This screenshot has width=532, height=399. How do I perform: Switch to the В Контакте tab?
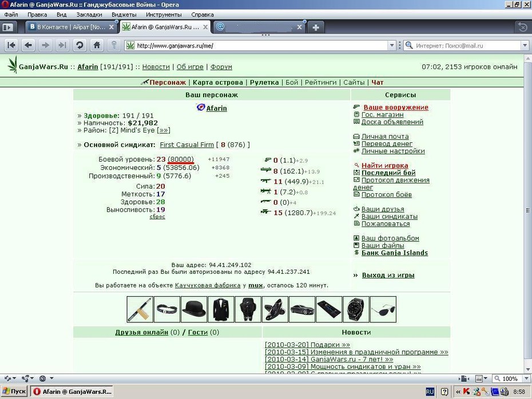[x=72, y=27]
